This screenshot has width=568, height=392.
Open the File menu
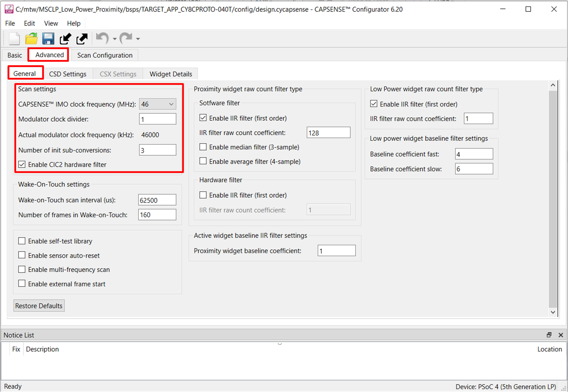[10, 23]
